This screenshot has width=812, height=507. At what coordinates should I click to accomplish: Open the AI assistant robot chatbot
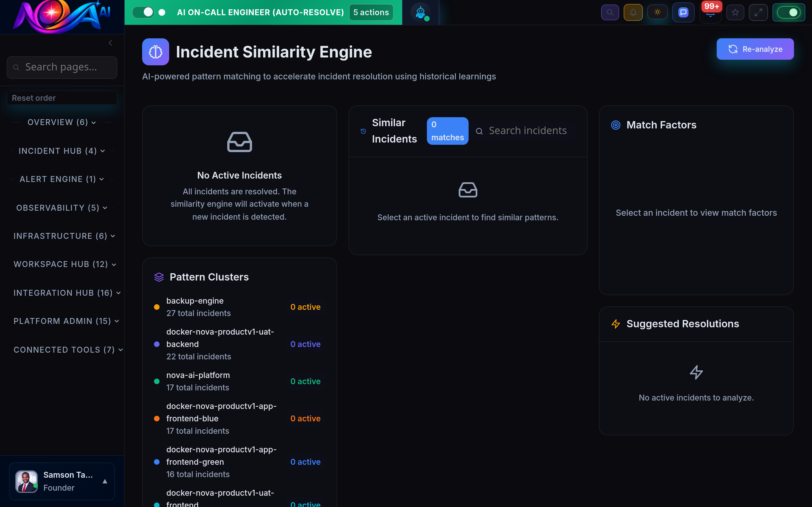coord(420,12)
